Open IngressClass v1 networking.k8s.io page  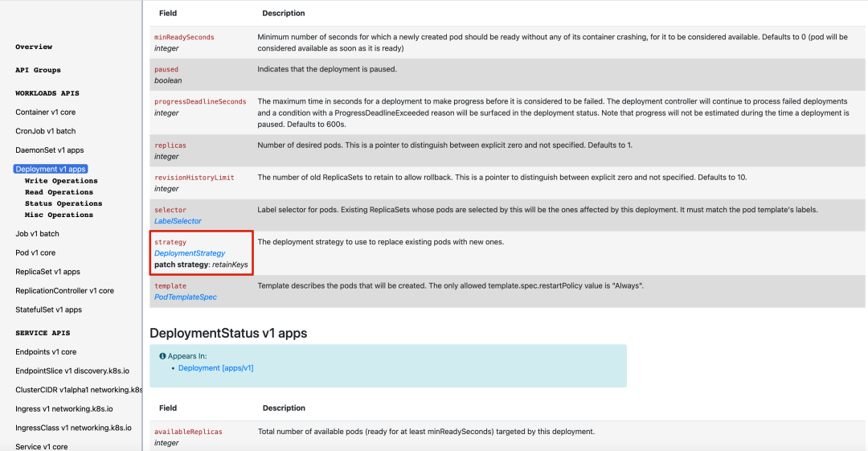click(x=74, y=428)
